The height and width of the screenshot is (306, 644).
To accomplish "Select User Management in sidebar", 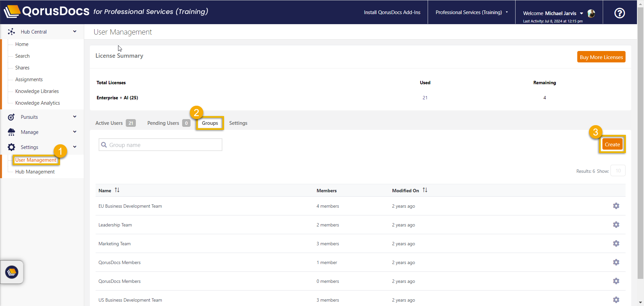I will 36,160.
